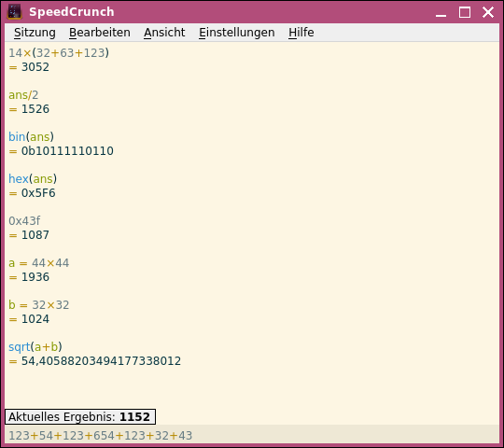Select the result 3052
The image size is (504, 448).
pyautogui.click(x=35, y=67)
